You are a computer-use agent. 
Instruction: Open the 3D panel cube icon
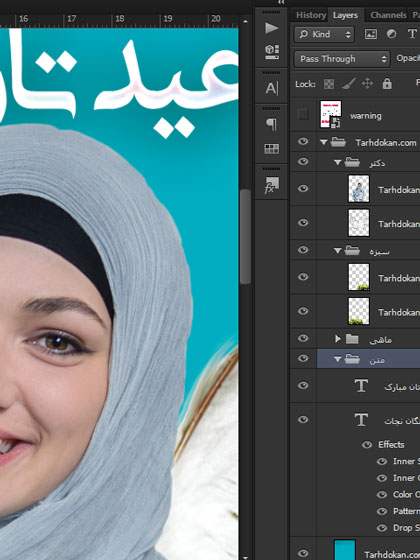click(x=271, y=51)
